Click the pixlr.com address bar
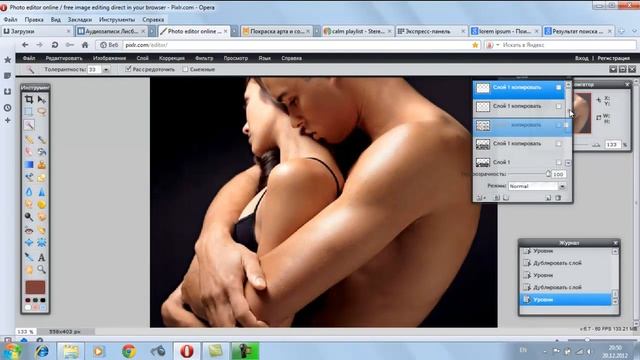640x360 pixels. tap(297, 45)
